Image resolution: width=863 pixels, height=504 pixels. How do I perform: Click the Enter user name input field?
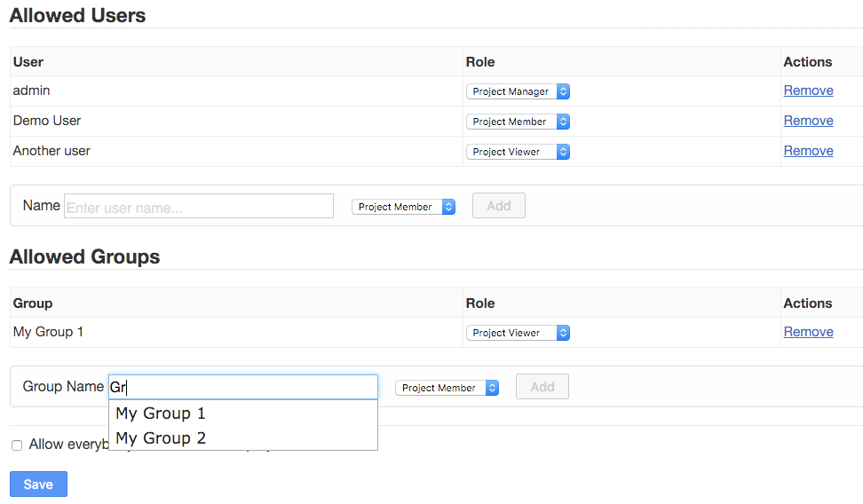coord(199,207)
